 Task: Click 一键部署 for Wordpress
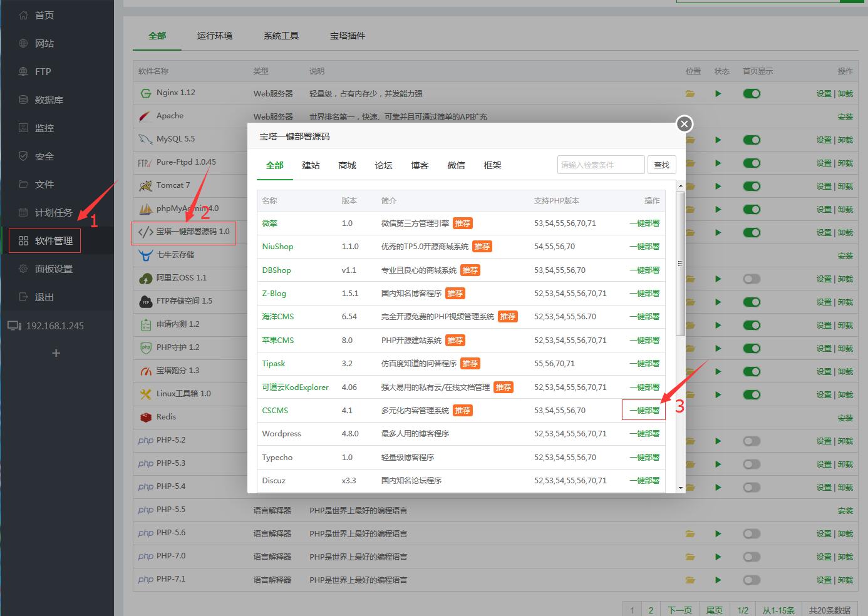[644, 434]
